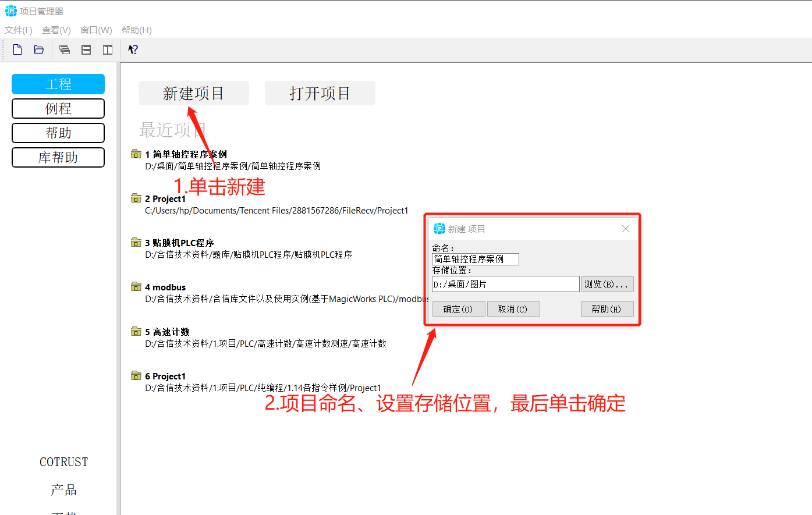Open recent project 贴膜机PLC程序
The width and height of the screenshot is (812, 515).
coord(180,242)
